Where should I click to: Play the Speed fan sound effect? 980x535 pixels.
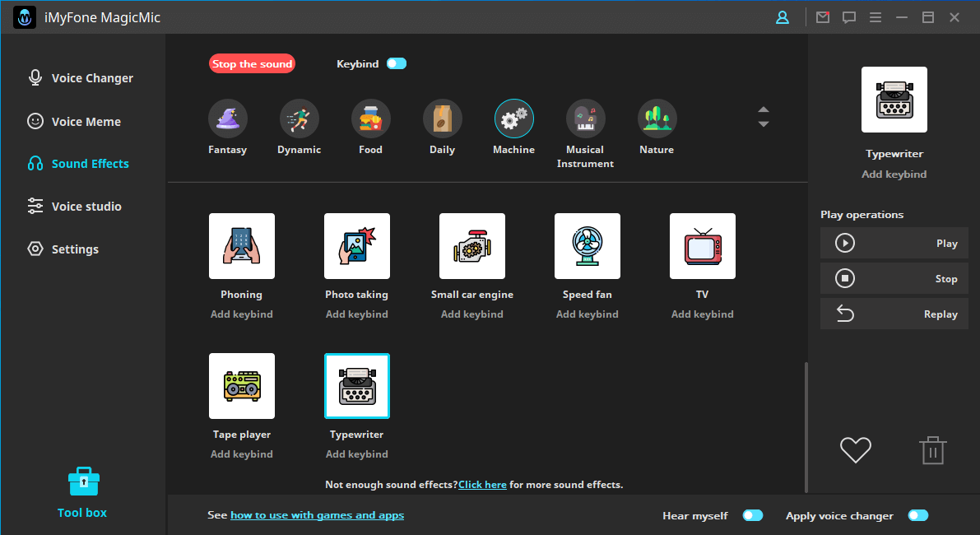click(588, 246)
